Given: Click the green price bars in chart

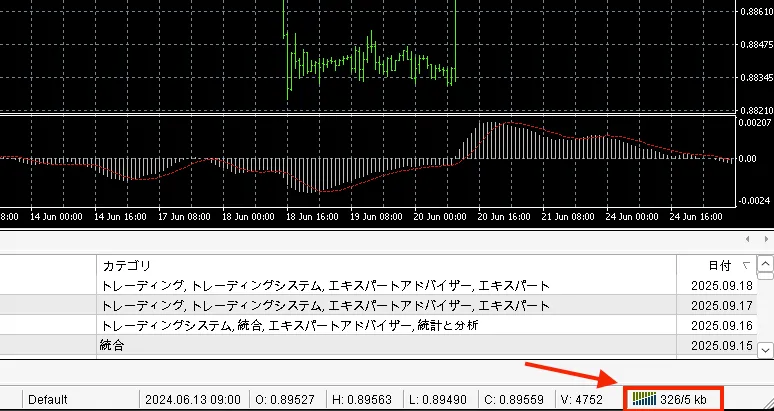Looking at the screenshot, I should [x=370, y=60].
